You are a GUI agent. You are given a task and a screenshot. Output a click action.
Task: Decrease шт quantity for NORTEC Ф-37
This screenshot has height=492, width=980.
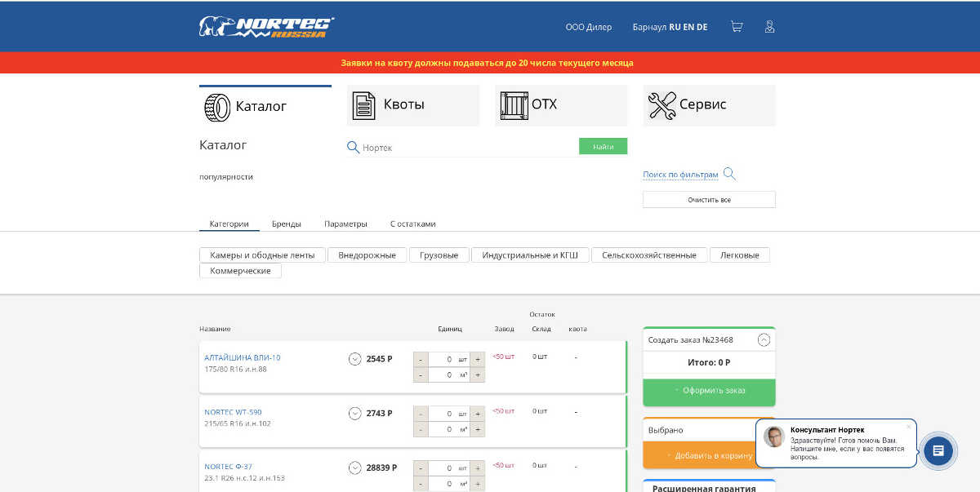pyautogui.click(x=421, y=468)
